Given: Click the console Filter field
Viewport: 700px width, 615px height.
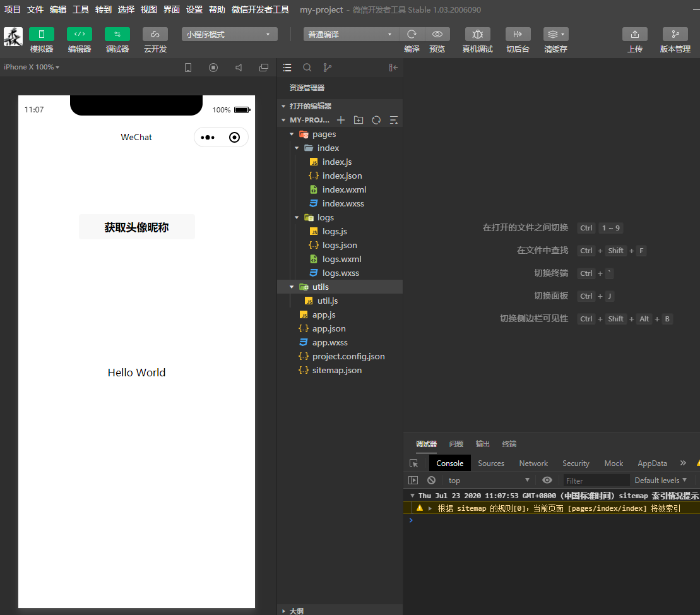Looking at the screenshot, I should [x=596, y=481].
